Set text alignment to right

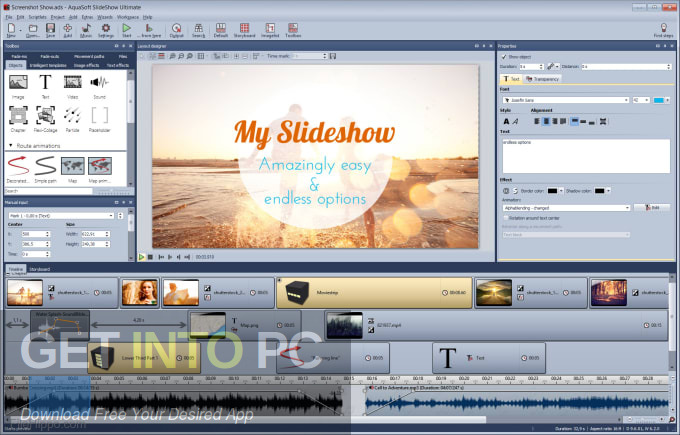555,121
